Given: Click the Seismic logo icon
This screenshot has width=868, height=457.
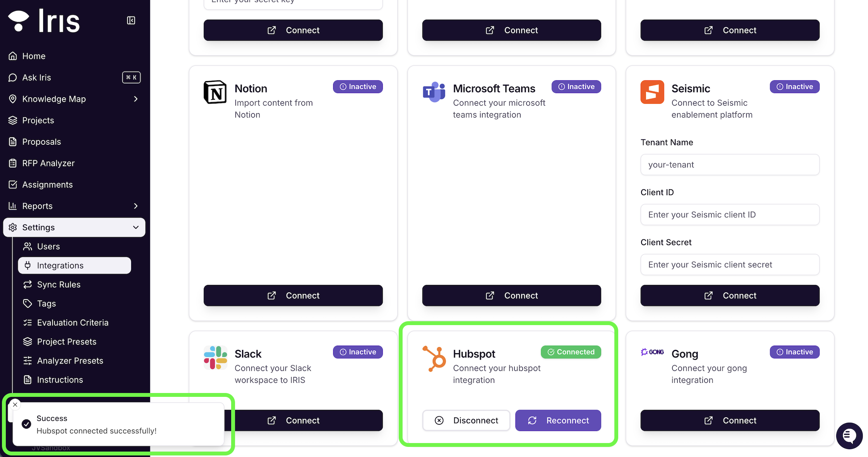Looking at the screenshot, I should [x=652, y=92].
